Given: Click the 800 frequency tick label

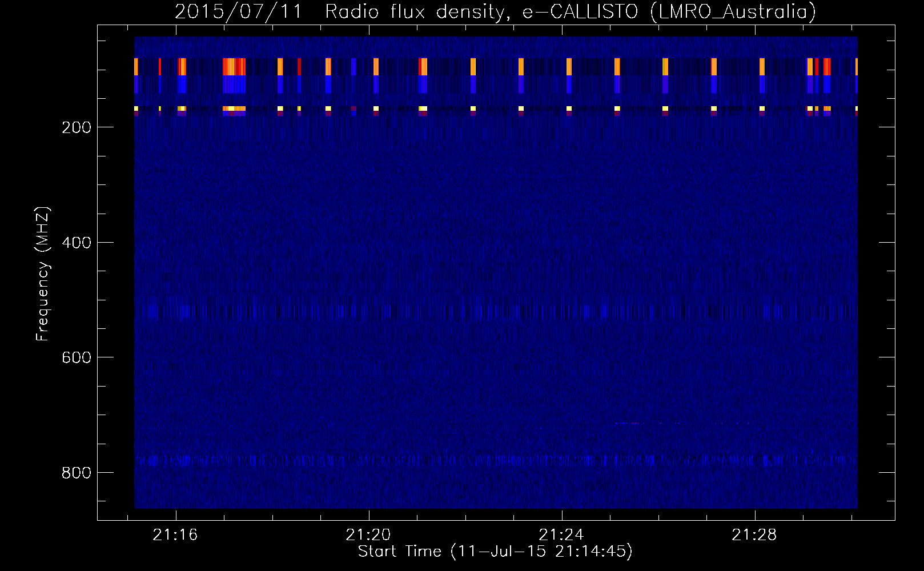Looking at the screenshot, I should coord(77,473).
